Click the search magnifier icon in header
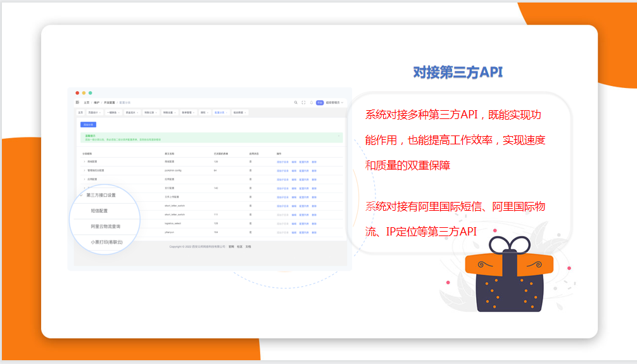637x364 pixels. click(296, 102)
